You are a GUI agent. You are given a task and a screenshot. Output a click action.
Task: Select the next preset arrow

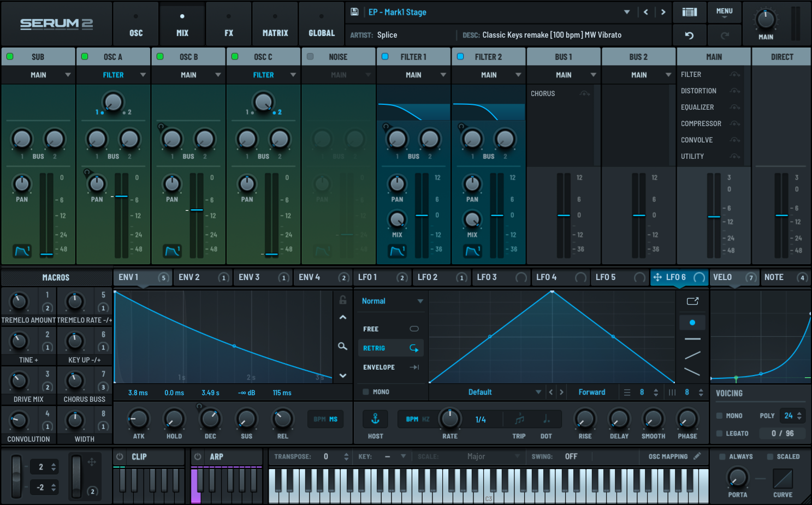click(663, 12)
